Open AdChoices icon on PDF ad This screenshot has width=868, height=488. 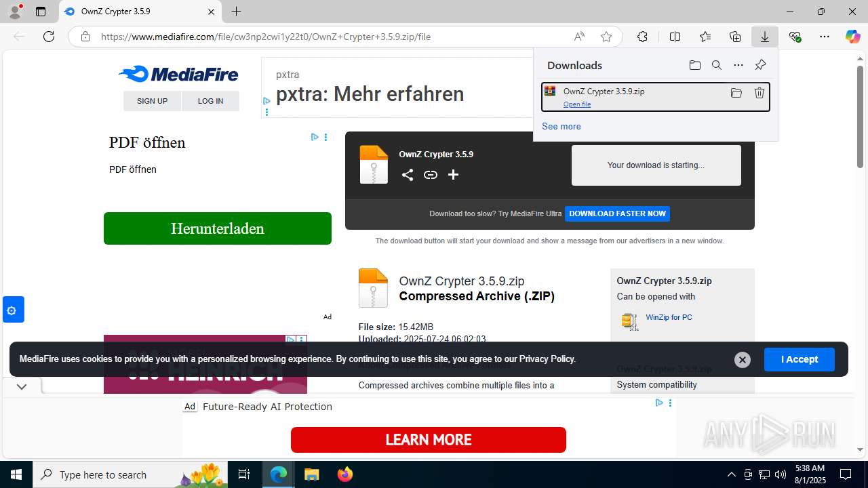tap(315, 137)
